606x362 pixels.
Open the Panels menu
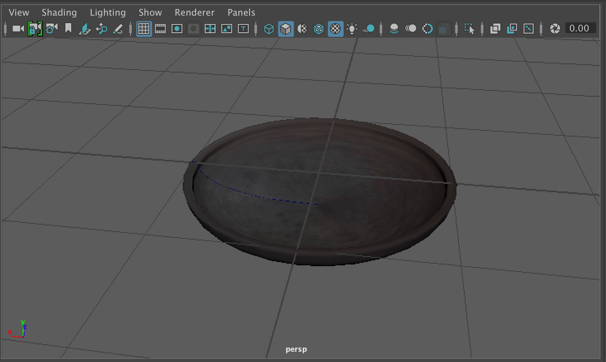click(x=241, y=13)
